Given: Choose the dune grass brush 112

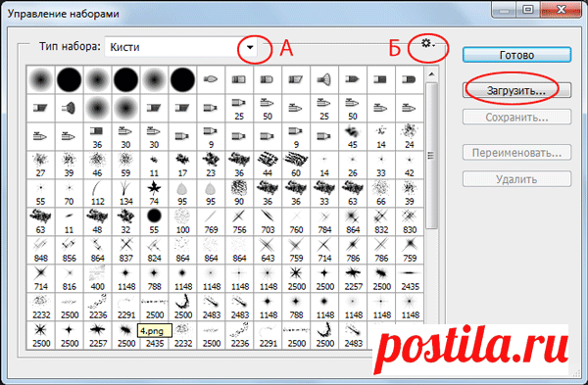Looking at the screenshot, I should point(97,193).
